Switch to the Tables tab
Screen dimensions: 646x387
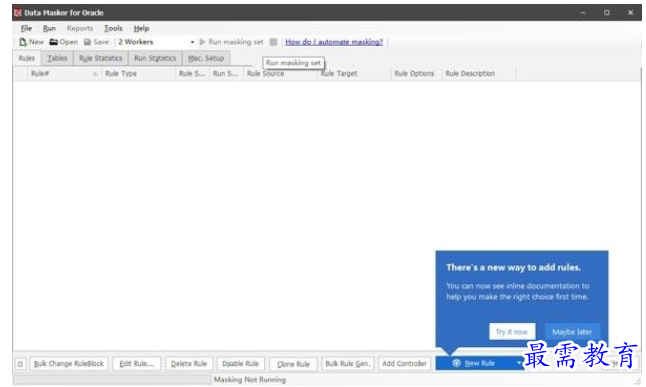[57, 58]
